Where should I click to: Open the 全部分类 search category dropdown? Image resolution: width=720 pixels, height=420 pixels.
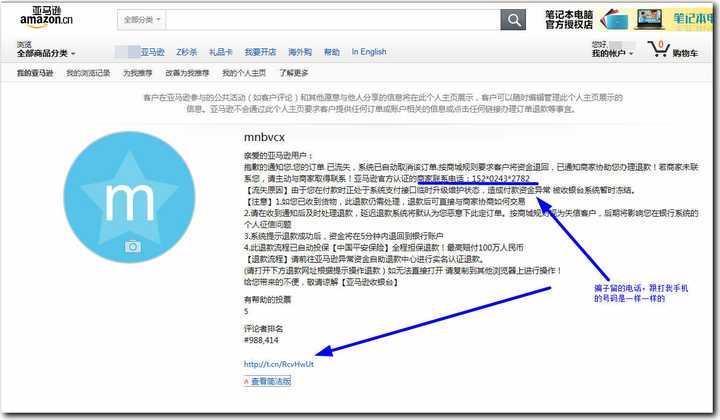[x=142, y=20]
